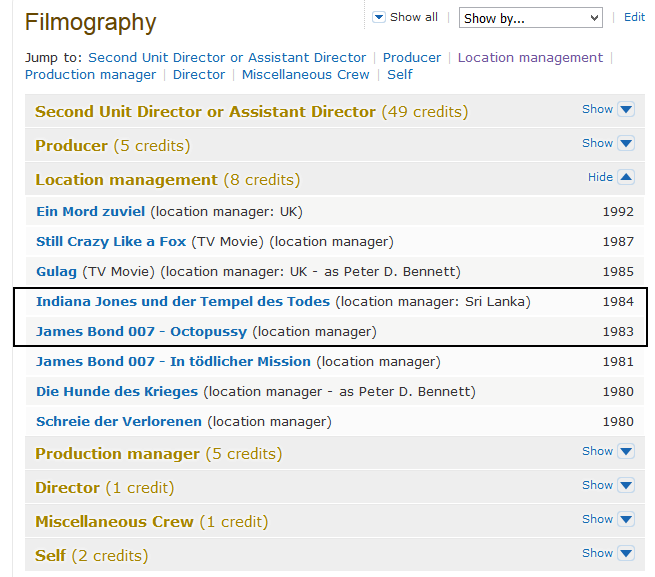Open the 'Show by...' dropdown

tap(530, 18)
